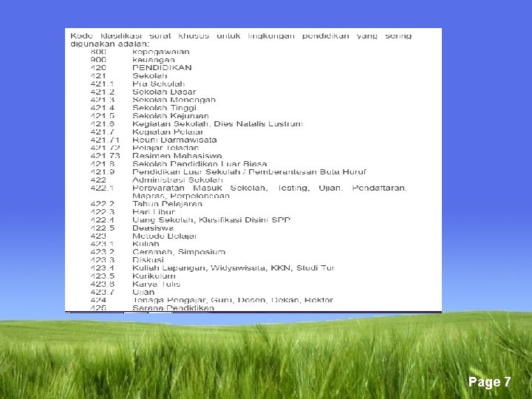
Task: Click 'Kurikulum' entry 423.5
Action: click(133, 276)
